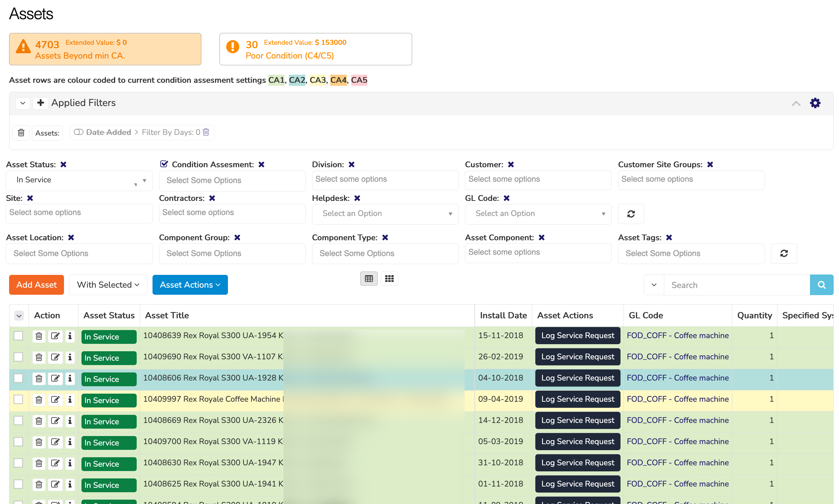Screen dimensions: 839x504
Task: View info for asset 10409997 Rex Royale
Action: 70,400
